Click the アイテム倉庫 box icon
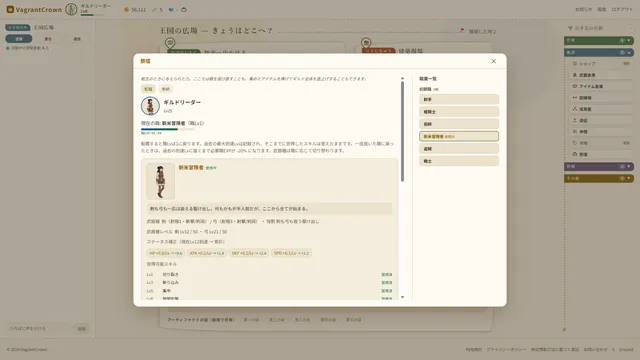This screenshot has width=640, height=360. pos(575,86)
